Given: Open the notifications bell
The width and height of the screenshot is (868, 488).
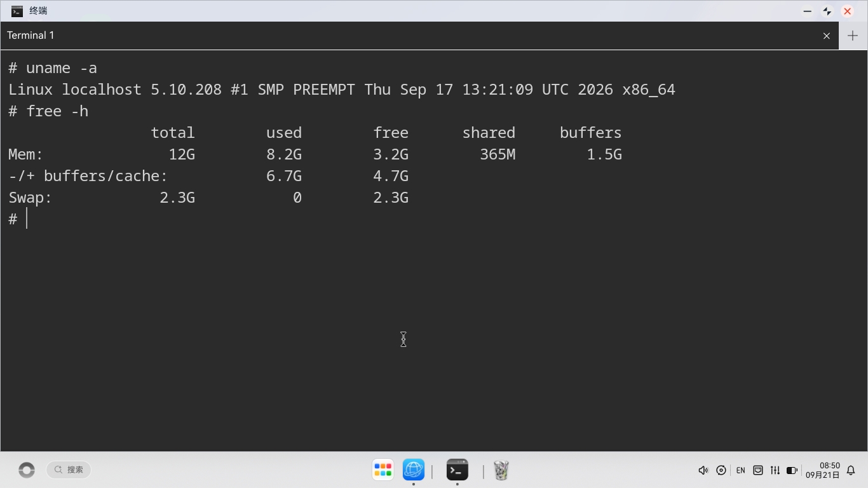Looking at the screenshot, I should 851,471.
